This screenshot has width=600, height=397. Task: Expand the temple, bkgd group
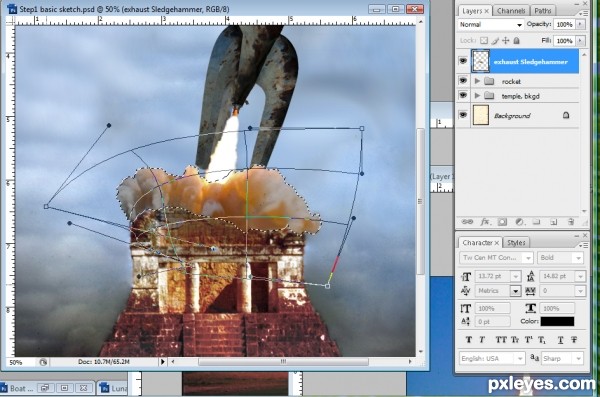click(x=477, y=96)
